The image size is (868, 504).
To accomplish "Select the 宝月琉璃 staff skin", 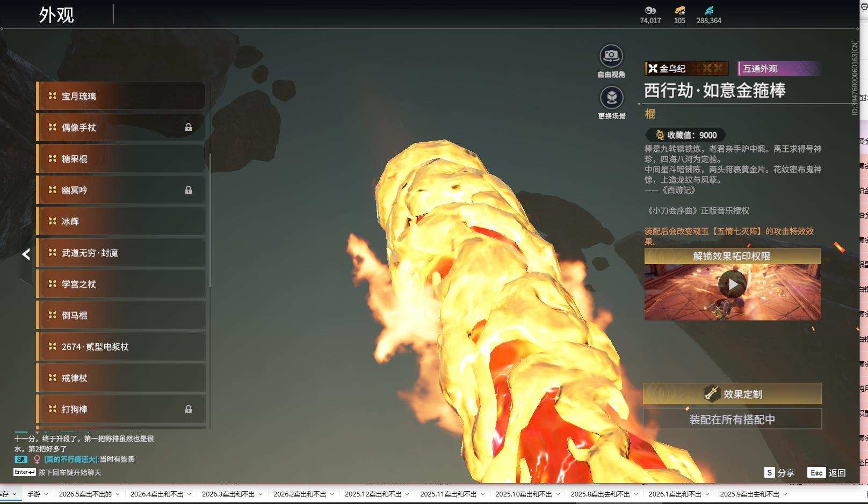I will coord(121,96).
